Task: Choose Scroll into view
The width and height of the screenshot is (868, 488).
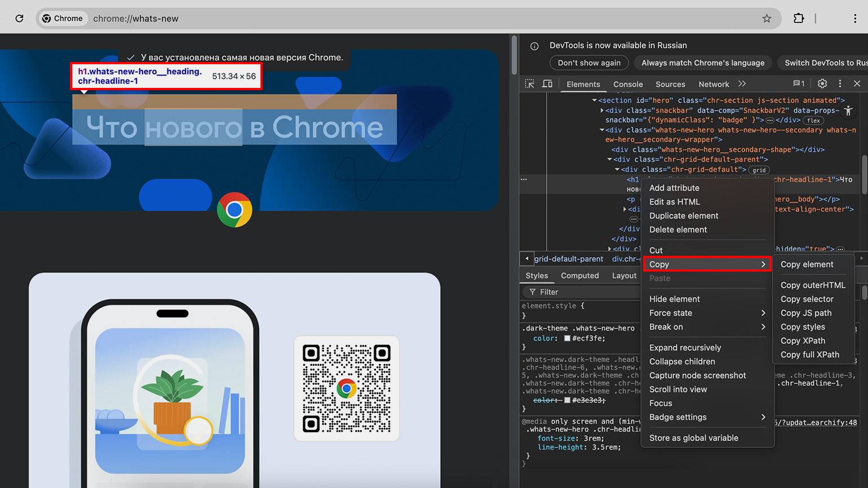Action: pos(707,389)
